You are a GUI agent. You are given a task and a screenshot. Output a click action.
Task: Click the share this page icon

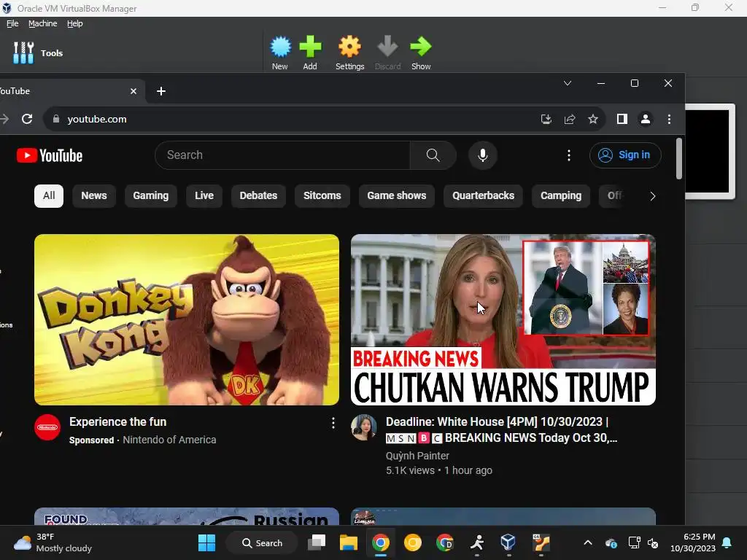click(570, 119)
